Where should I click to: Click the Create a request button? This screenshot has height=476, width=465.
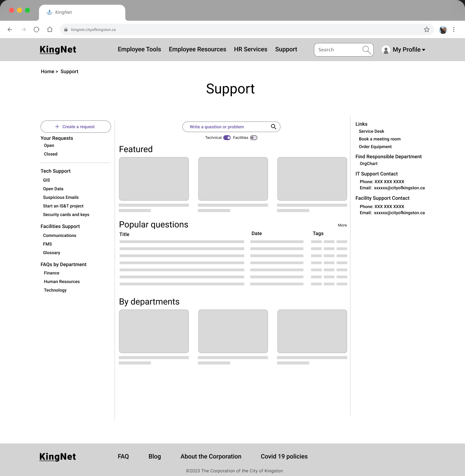(75, 126)
